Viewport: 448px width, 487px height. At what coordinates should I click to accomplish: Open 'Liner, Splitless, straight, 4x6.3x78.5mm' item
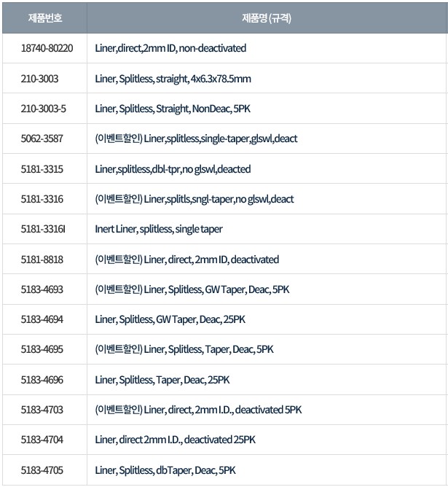click(173, 78)
